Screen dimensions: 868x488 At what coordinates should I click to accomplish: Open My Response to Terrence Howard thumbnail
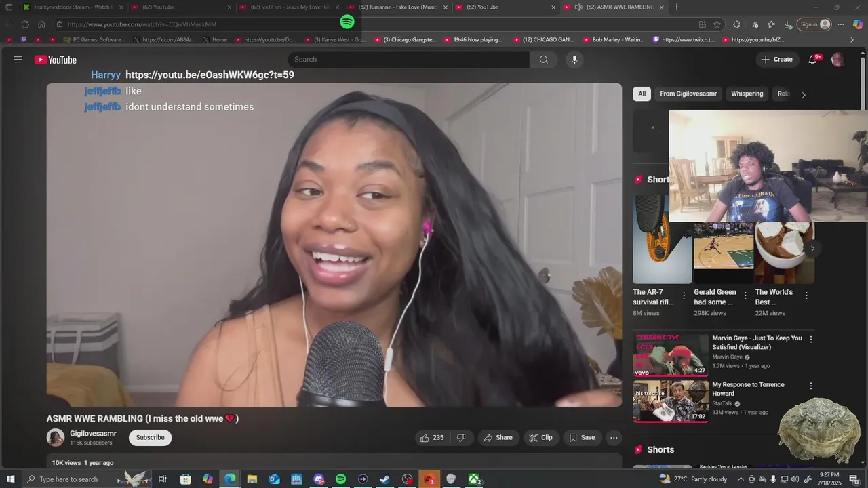pos(671,401)
